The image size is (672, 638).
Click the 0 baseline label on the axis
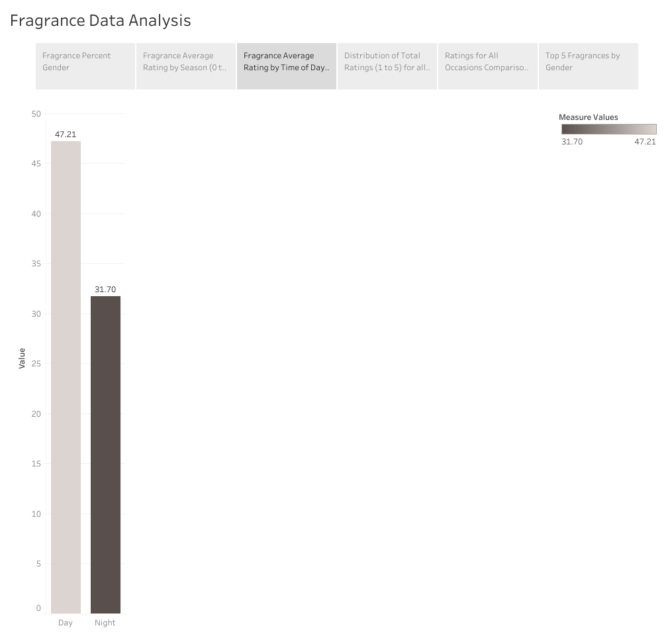tap(38, 608)
